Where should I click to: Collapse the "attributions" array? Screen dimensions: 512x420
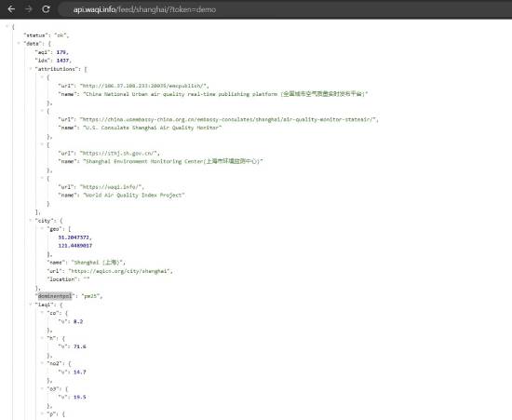point(31,69)
